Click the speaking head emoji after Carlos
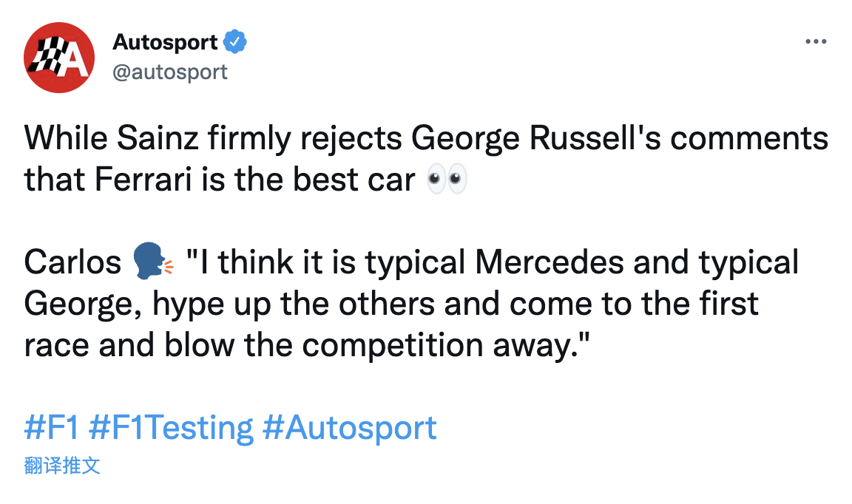The height and width of the screenshot is (504, 852). (153, 262)
